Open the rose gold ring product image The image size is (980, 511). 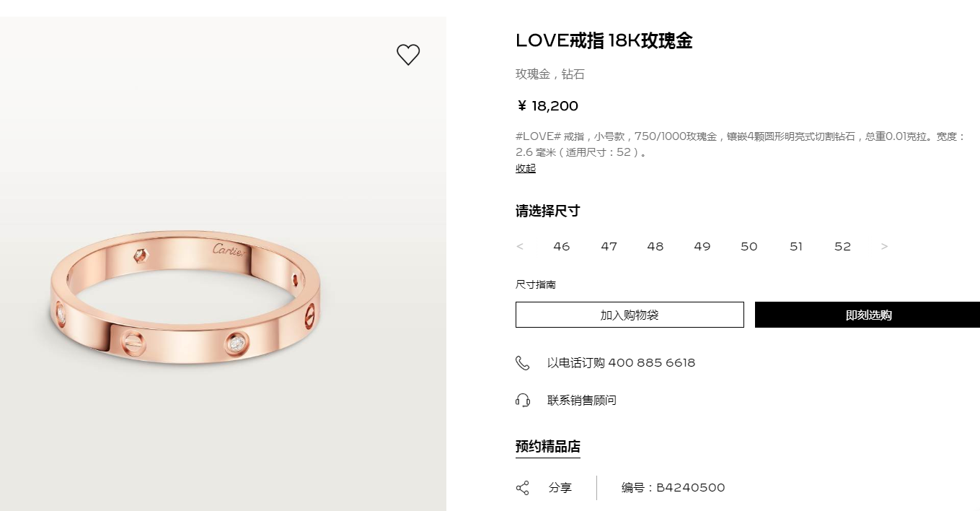(186, 296)
